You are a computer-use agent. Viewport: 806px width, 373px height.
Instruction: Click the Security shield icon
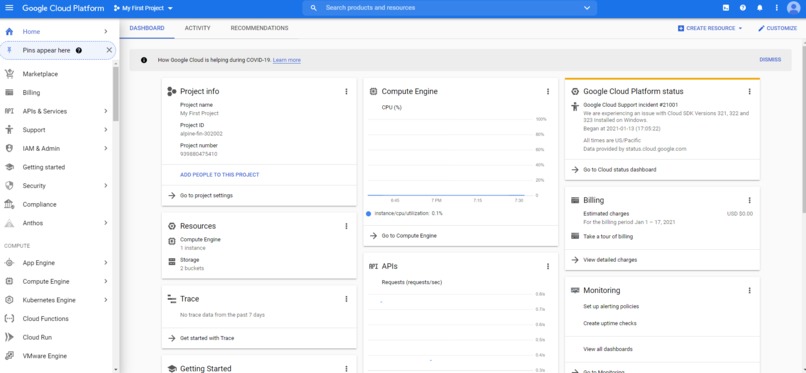click(x=9, y=185)
